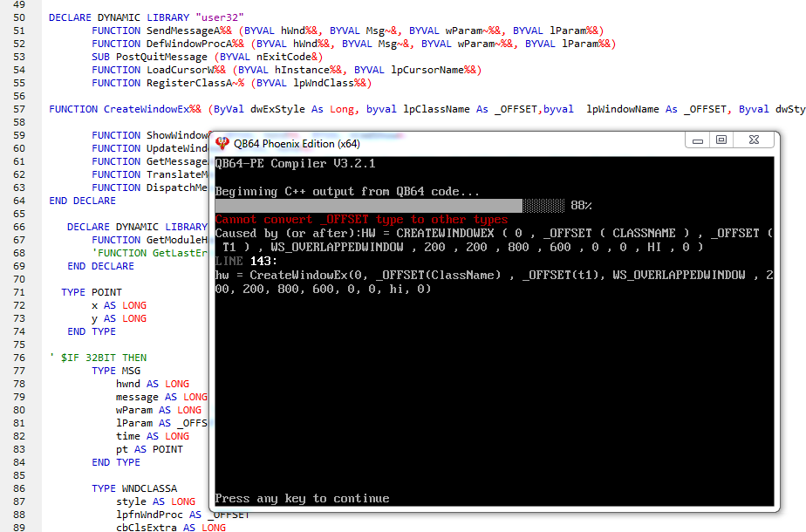
Task: Click line number 50 in the editor gutter
Action: pos(19,17)
